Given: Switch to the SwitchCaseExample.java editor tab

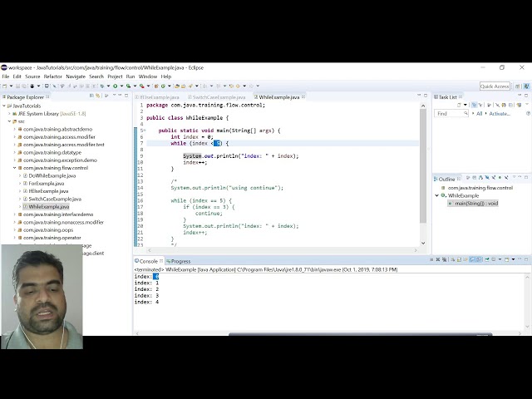Looking at the screenshot, I should 219,97.
